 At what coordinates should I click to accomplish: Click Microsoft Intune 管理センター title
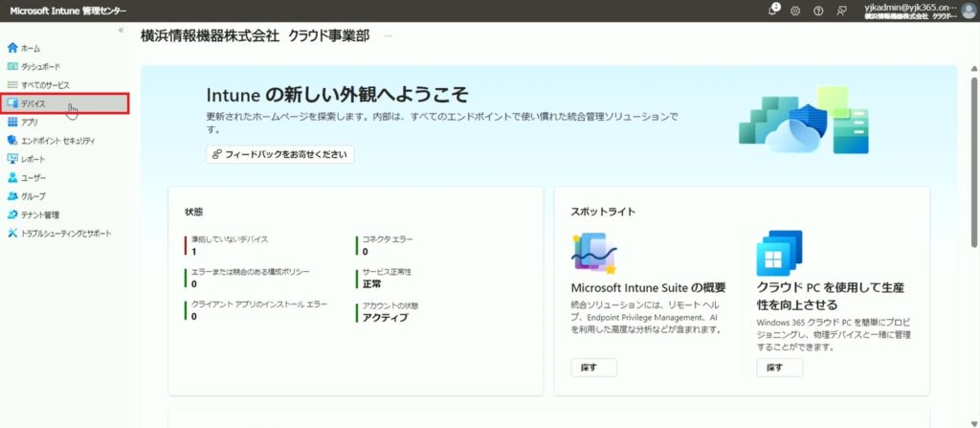[x=68, y=11]
